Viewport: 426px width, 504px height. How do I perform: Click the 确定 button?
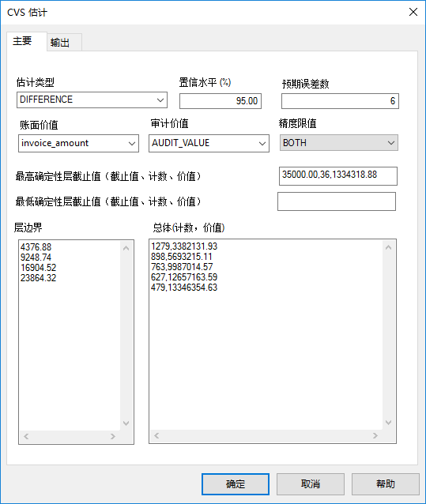[x=236, y=484]
